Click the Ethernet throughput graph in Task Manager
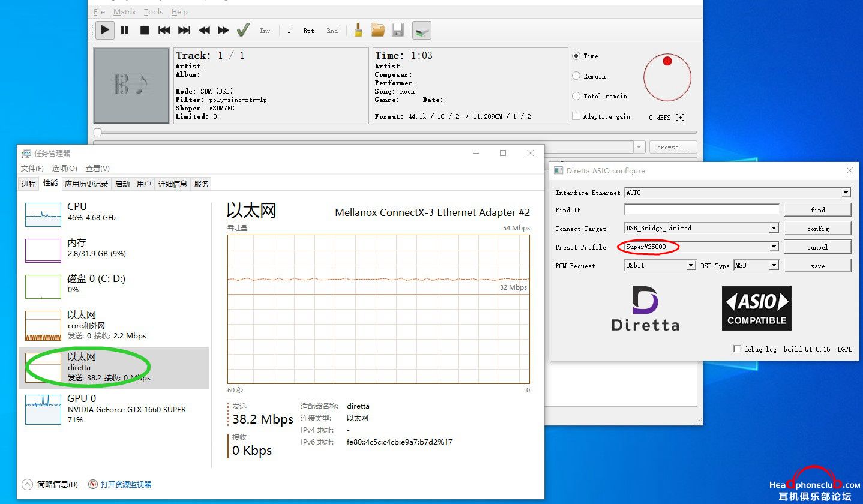This screenshot has width=863, height=504. pyautogui.click(x=379, y=309)
